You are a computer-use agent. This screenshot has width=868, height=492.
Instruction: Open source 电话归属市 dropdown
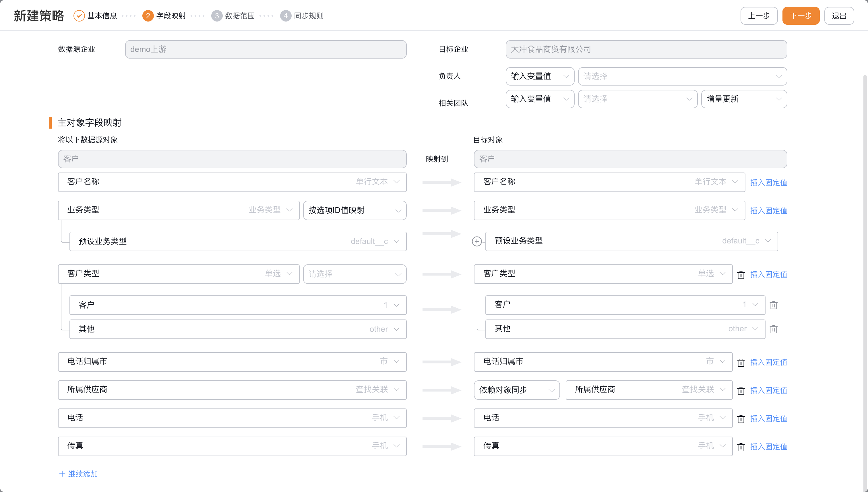pyautogui.click(x=232, y=362)
